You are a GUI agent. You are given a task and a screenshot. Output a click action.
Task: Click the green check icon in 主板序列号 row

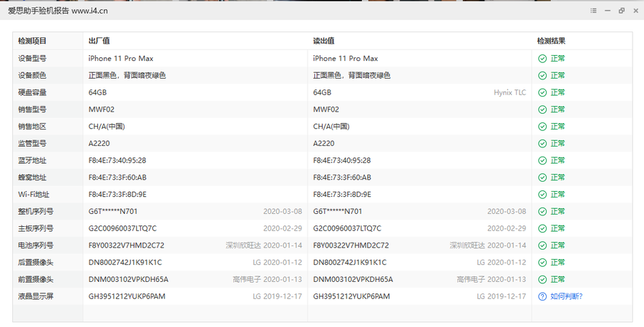click(542, 228)
